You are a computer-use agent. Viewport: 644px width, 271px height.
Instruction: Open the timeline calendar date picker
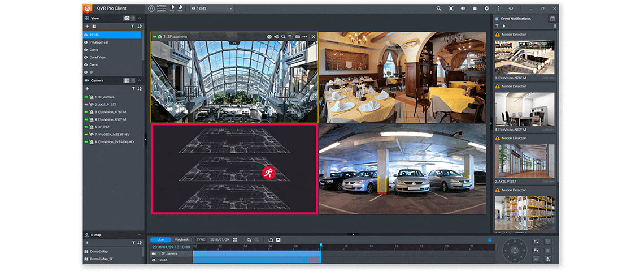235,240
